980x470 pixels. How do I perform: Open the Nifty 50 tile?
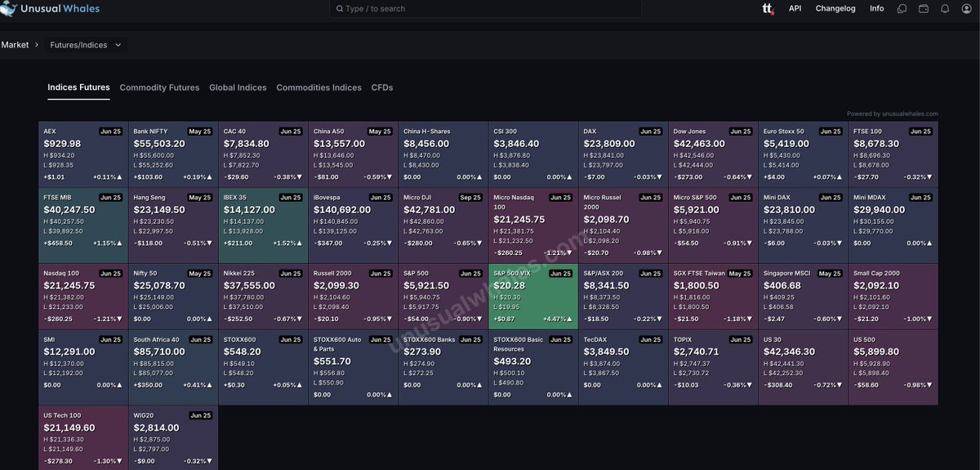[x=173, y=298]
